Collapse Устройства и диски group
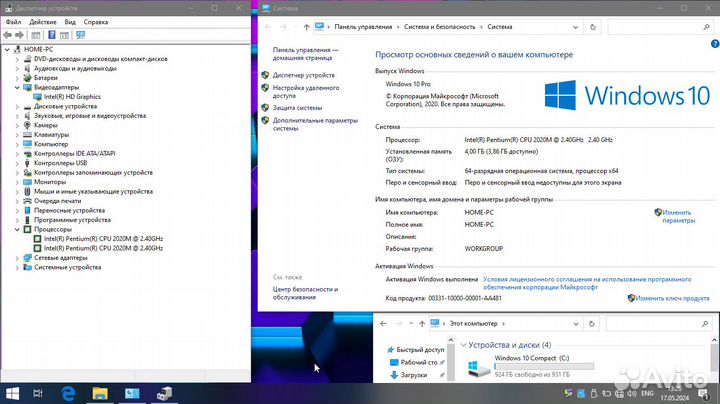Image resolution: width=720 pixels, height=404 pixels. (x=463, y=345)
